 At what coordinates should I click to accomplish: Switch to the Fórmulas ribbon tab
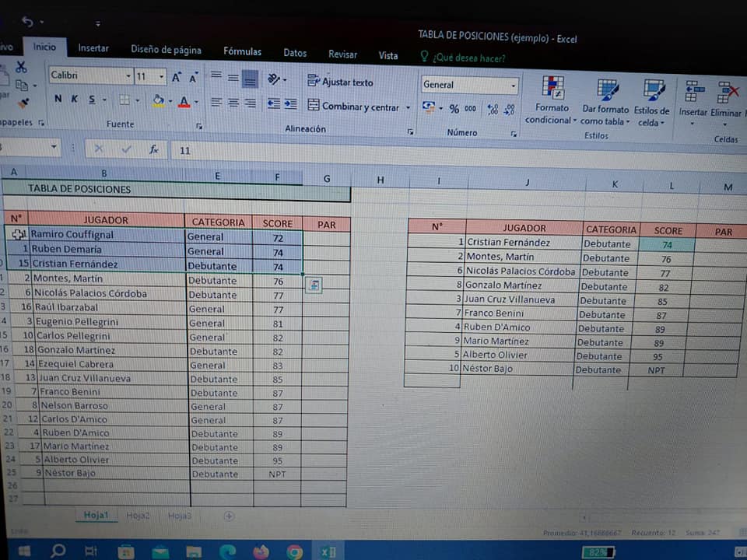click(242, 51)
